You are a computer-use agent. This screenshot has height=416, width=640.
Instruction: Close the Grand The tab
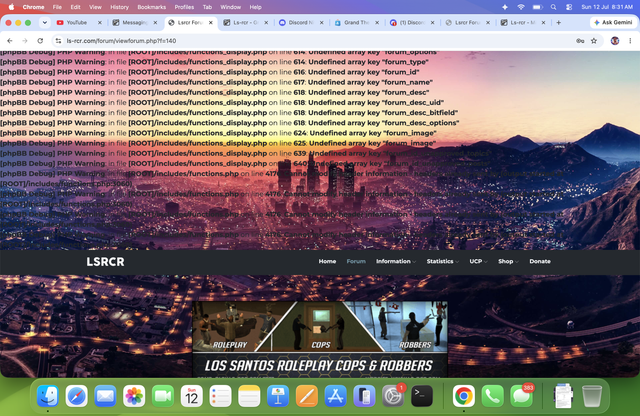377,23
